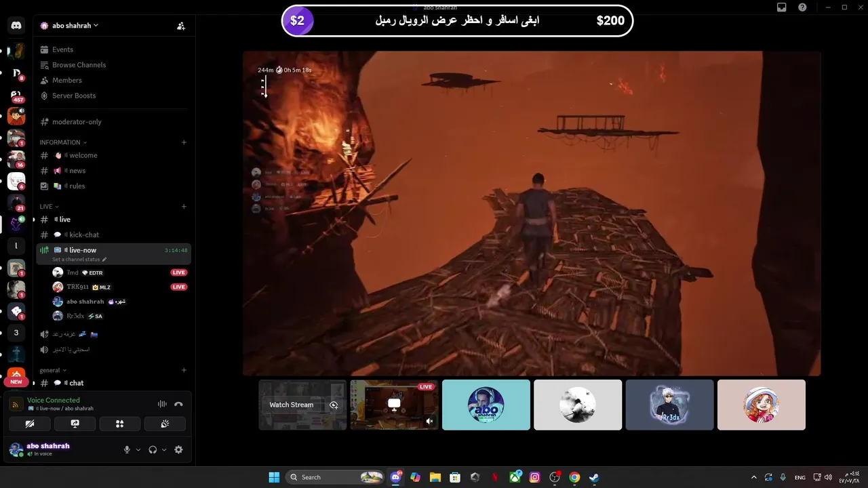Click LIVE badge next to TRK911

(178, 287)
